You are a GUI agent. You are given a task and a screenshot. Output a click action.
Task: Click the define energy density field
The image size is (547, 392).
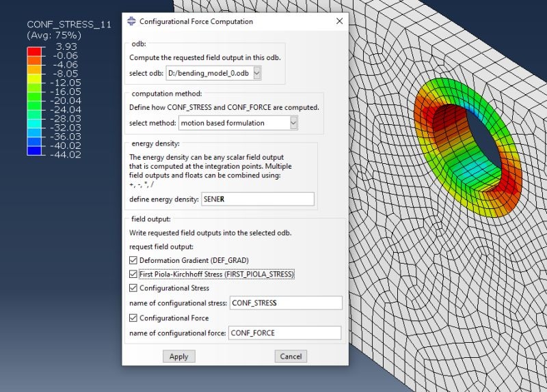click(258, 199)
